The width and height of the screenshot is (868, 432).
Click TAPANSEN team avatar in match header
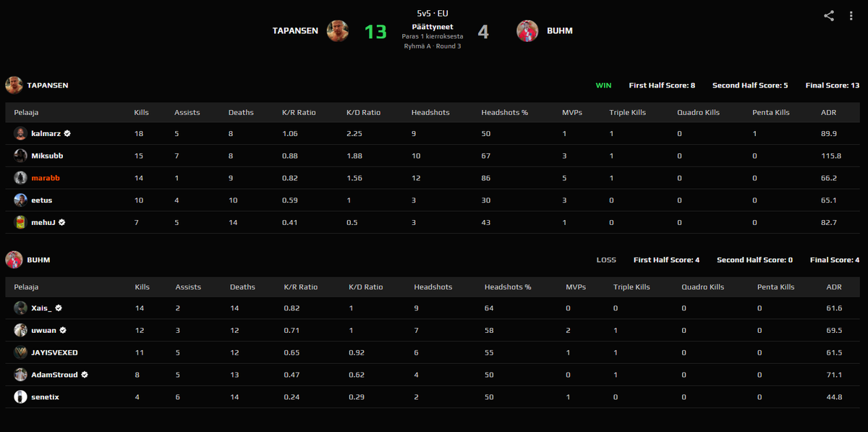[x=338, y=31]
